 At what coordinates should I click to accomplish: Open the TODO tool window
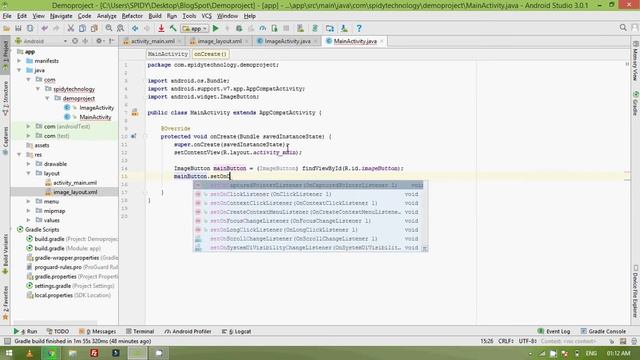pyautogui.click(x=58, y=331)
